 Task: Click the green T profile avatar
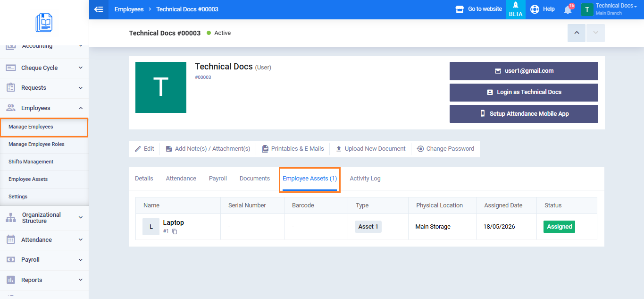(x=161, y=87)
